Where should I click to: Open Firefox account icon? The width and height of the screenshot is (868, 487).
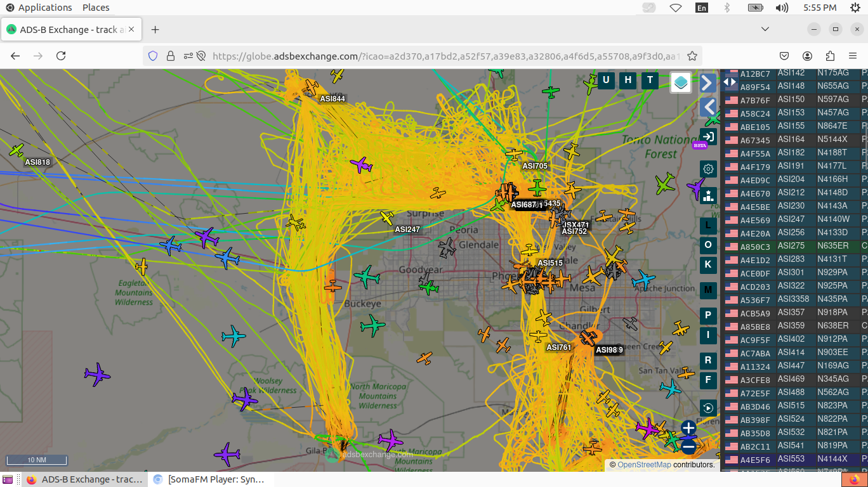[807, 56]
